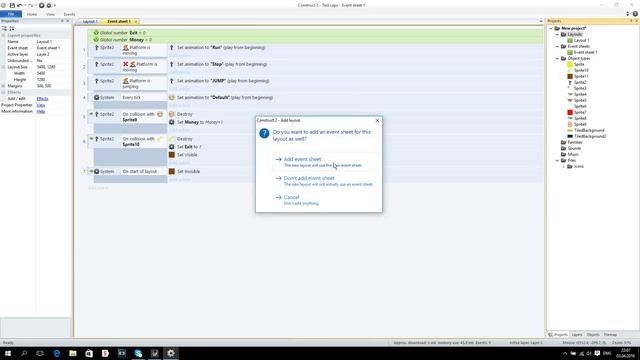Click the Width value field
Viewport: 640px width, 360px height.
click(53, 73)
